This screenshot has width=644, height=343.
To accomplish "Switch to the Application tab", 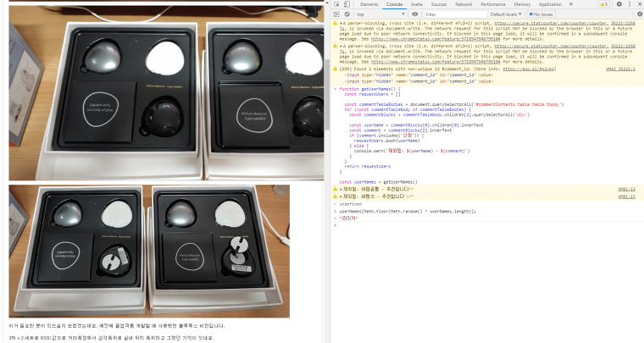I will 550,4.
